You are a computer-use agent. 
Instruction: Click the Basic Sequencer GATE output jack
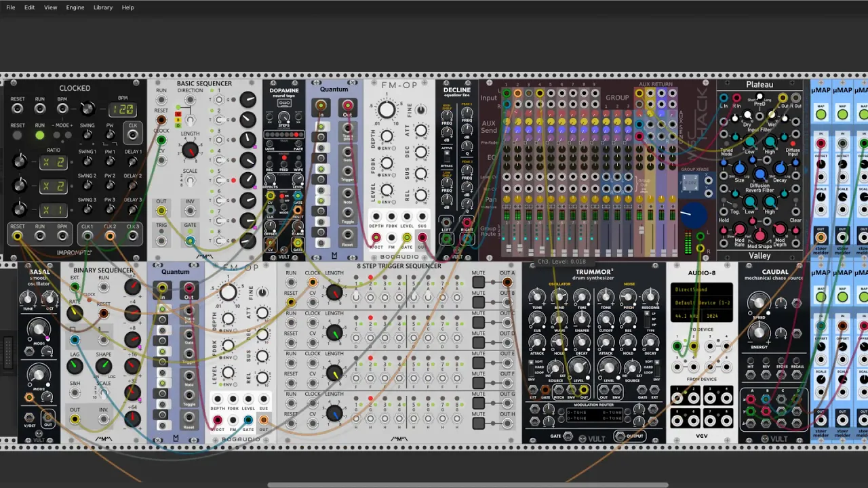(x=190, y=240)
